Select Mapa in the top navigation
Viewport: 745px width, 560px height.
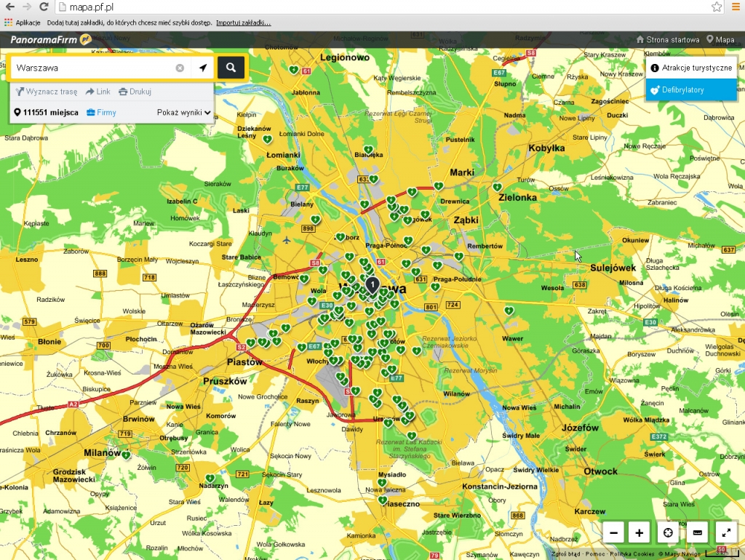(x=720, y=40)
